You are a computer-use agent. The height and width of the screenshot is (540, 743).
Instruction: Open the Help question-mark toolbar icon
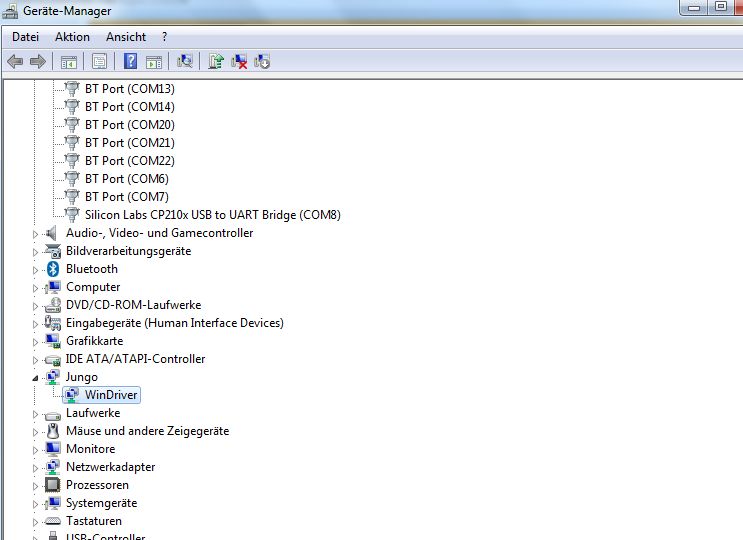coord(130,62)
